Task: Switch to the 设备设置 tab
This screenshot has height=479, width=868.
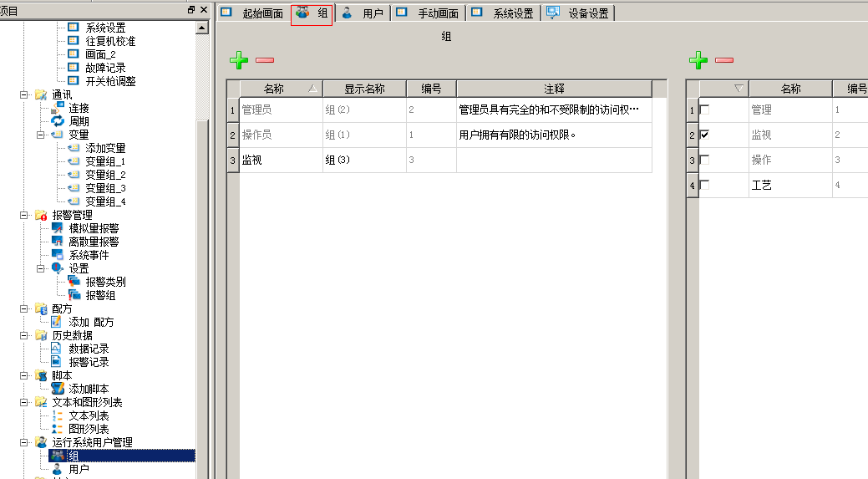Action: (x=578, y=13)
